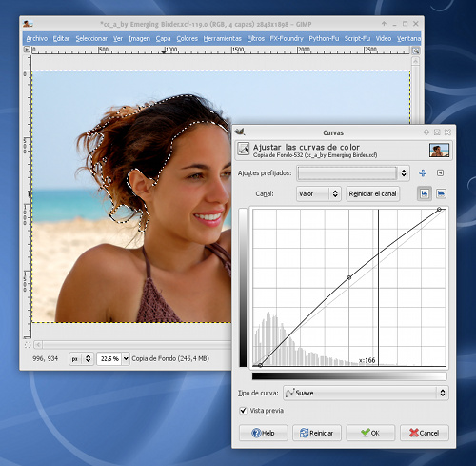
Task: Click the top-right curve control point
Action: 439,210
